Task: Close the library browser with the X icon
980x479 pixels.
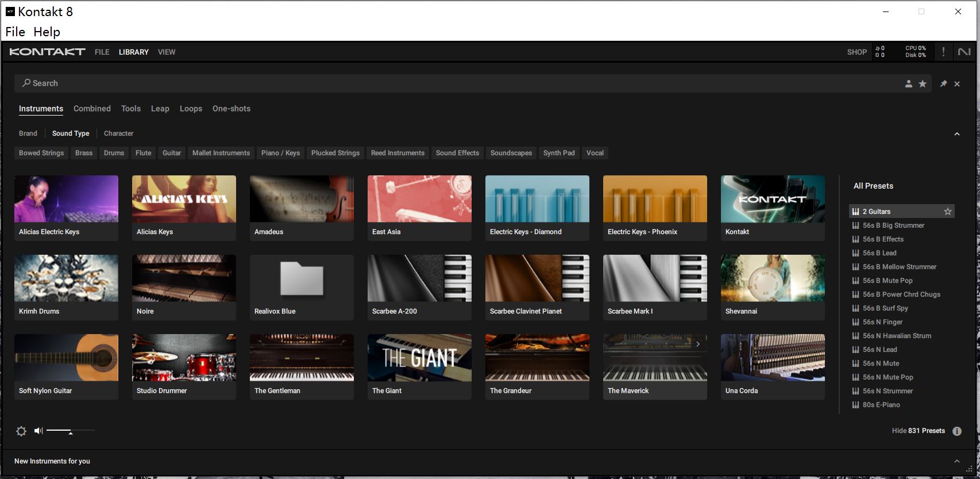Action: 957,84
